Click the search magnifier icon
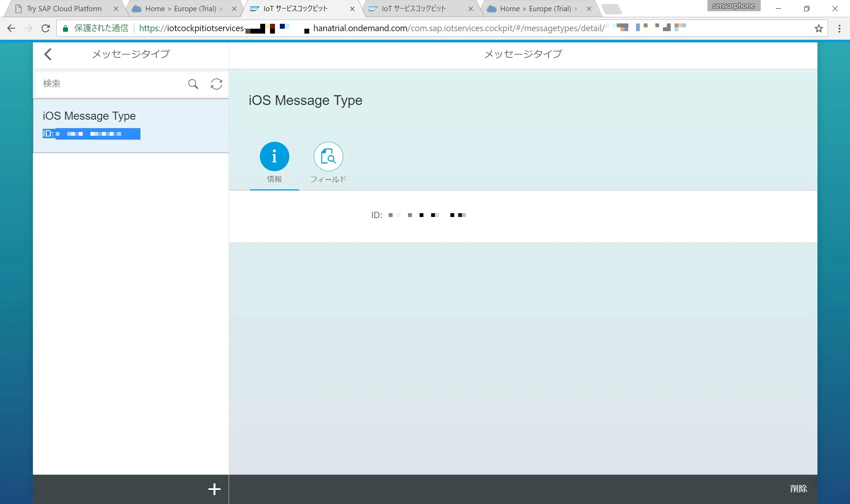 tap(193, 84)
